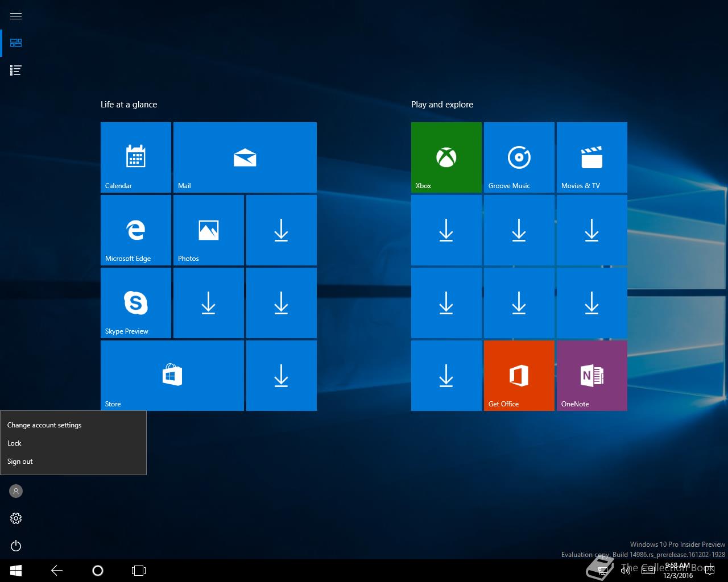The height and width of the screenshot is (582, 728).
Task: Click the Get Office tile
Action: [519, 375]
